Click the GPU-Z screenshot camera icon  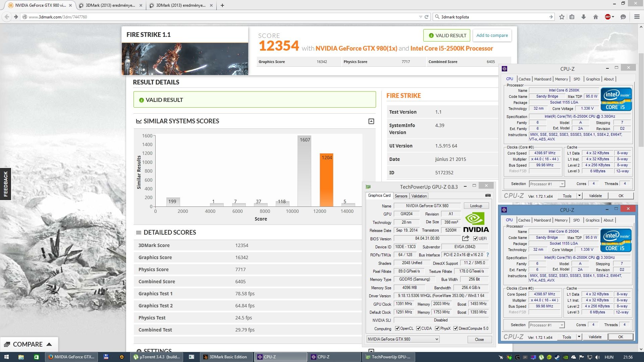[x=488, y=195]
